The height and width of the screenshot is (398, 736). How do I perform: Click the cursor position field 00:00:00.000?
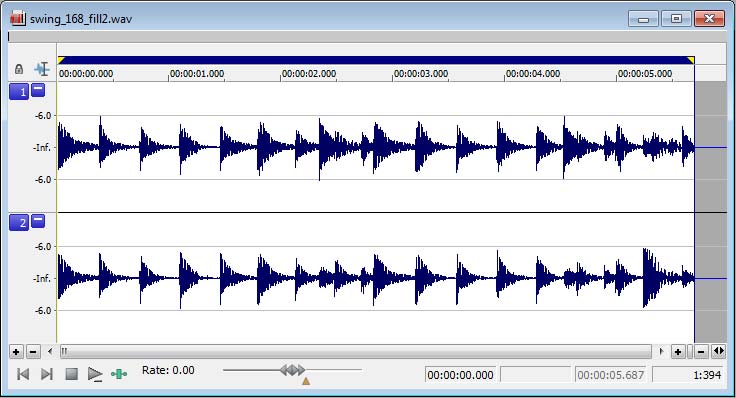pyautogui.click(x=460, y=375)
